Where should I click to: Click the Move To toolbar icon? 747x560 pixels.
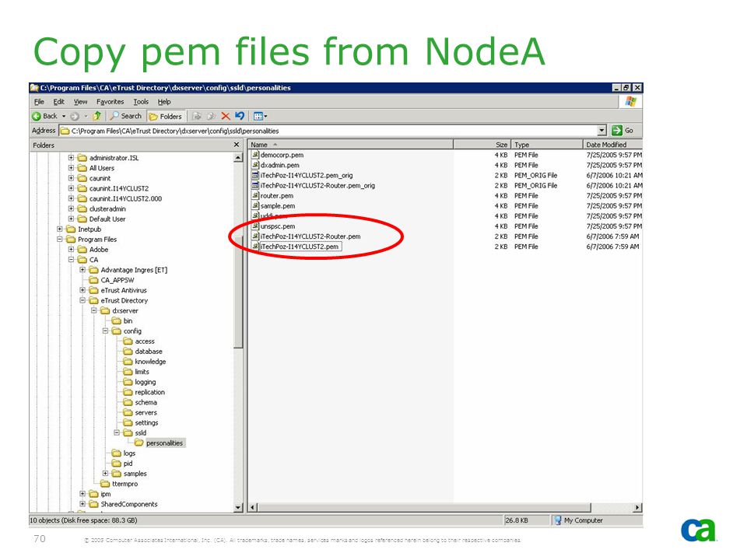pos(197,116)
